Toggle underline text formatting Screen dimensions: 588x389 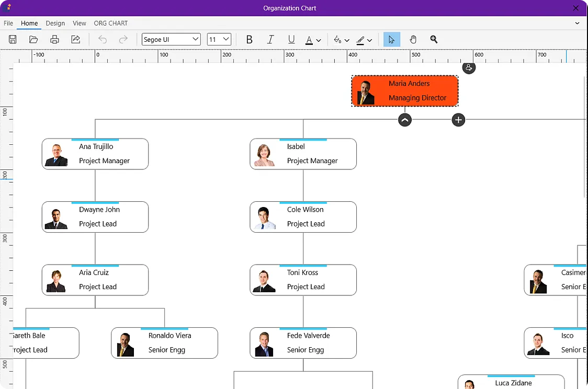point(291,39)
